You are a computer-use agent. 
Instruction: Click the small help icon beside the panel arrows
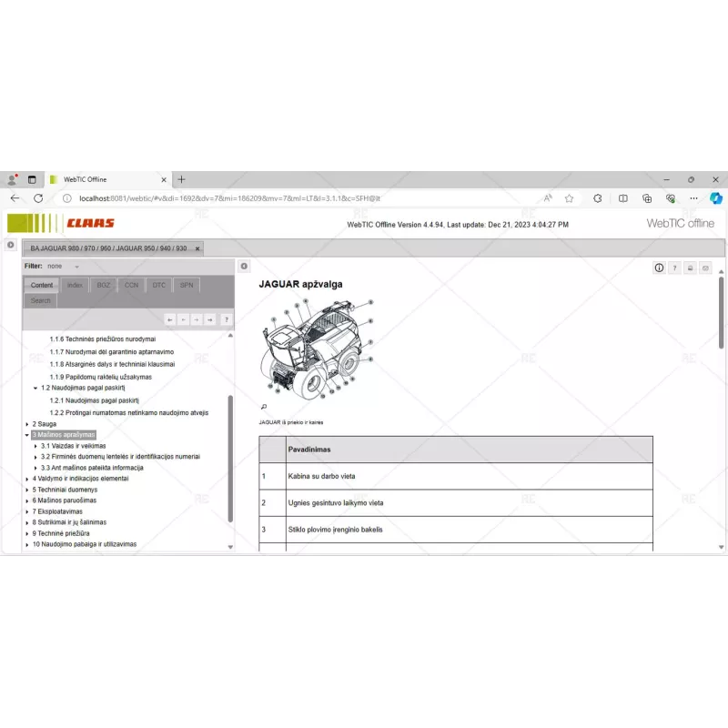[226, 319]
